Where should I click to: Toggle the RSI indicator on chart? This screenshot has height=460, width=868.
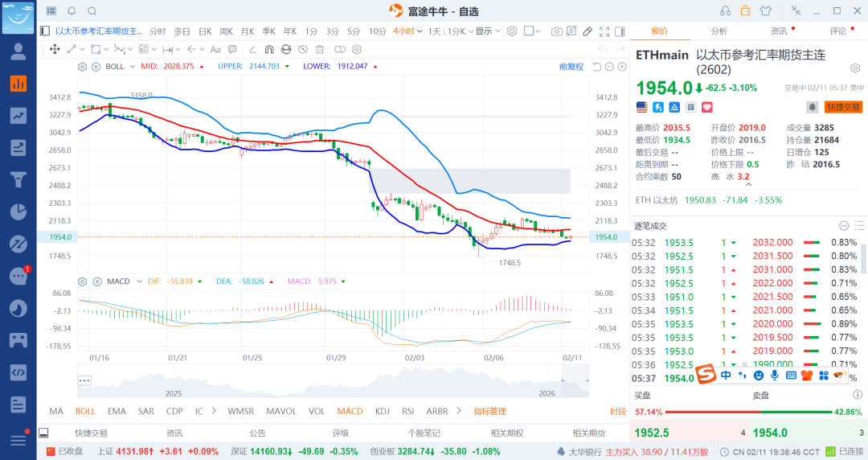[x=408, y=411]
